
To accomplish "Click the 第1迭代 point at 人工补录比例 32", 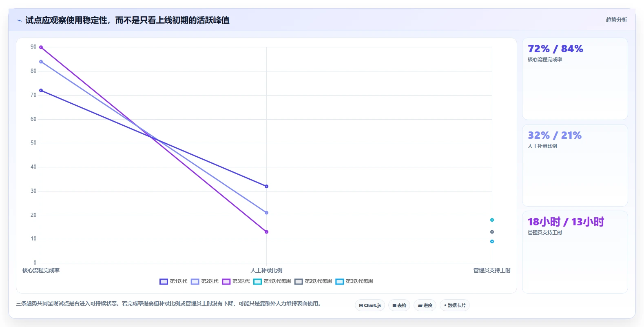I will click(266, 186).
